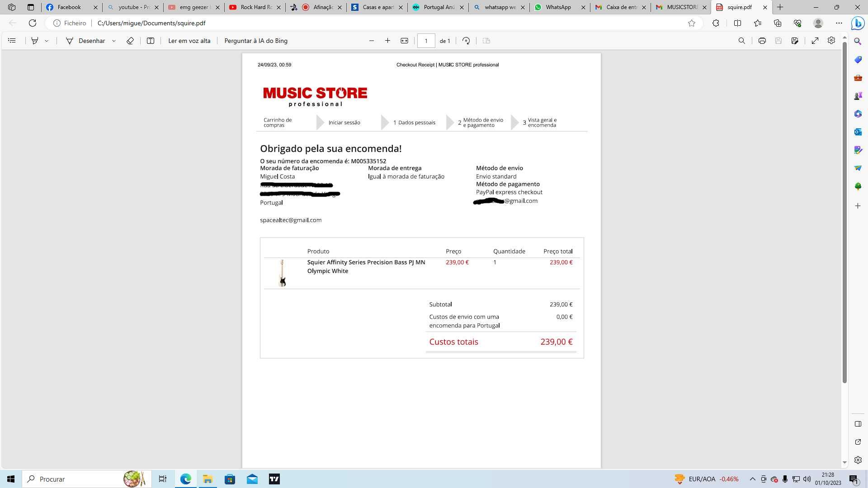Open Task View on taskbar
Viewport: 868px width, 488px height.
click(163, 479)
